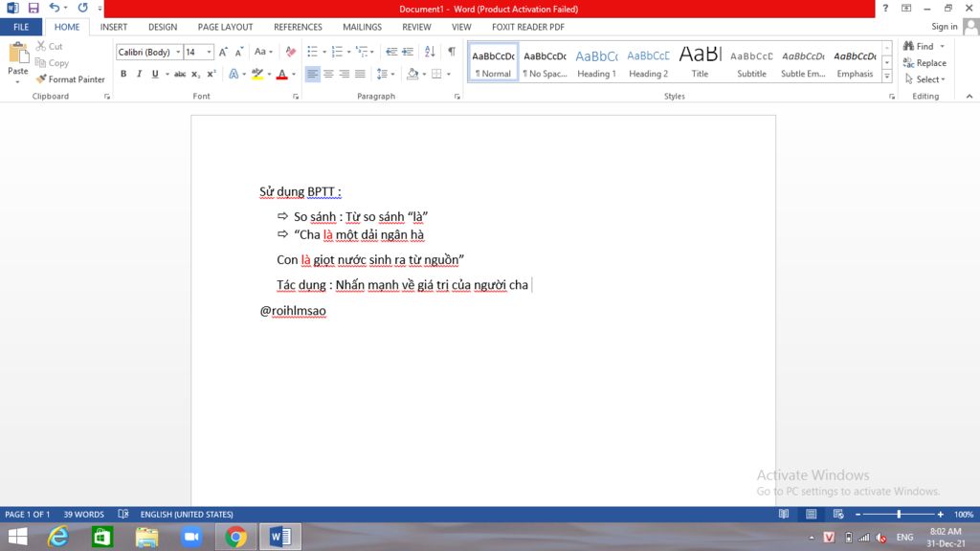Image resolution: width=980 pixels, height=551 pixels.
Task: Open the Change Case Aa dropdown
Action: (263, 52)
